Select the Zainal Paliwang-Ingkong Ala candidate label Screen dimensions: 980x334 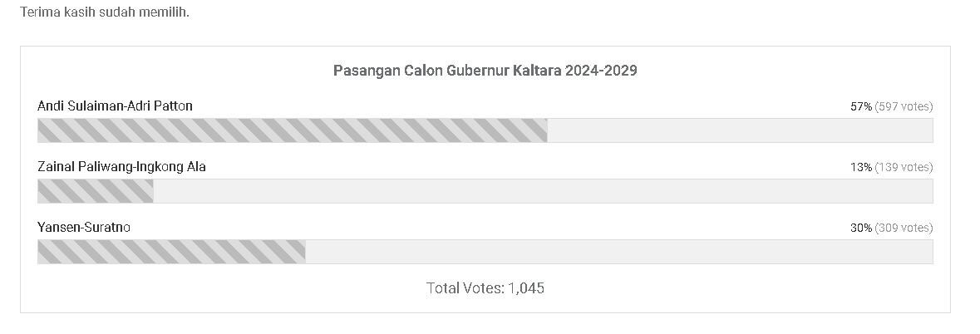pyautogui.click(x=122, y=167)
